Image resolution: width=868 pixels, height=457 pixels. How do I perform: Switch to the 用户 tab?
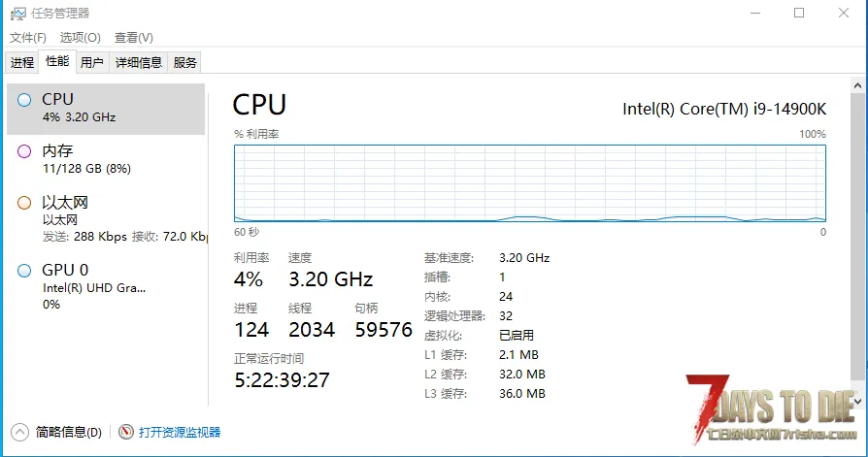pyautogui.click(x=92, y=62)
